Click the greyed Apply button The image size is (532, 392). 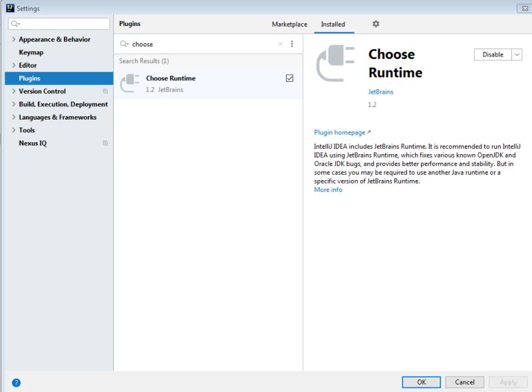[508, 382]
